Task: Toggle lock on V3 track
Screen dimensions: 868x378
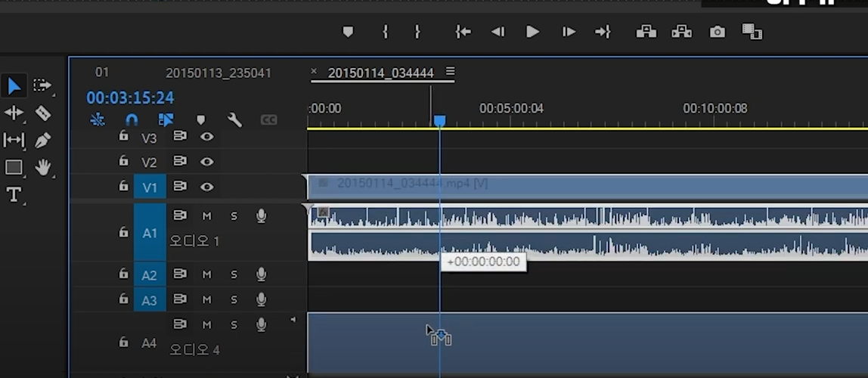Action: (x=123, y=135)
